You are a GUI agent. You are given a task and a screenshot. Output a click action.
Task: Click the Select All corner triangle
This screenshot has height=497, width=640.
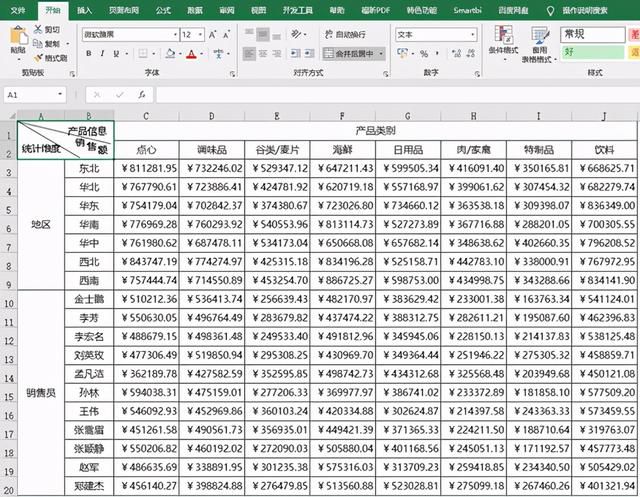(13, 116)
